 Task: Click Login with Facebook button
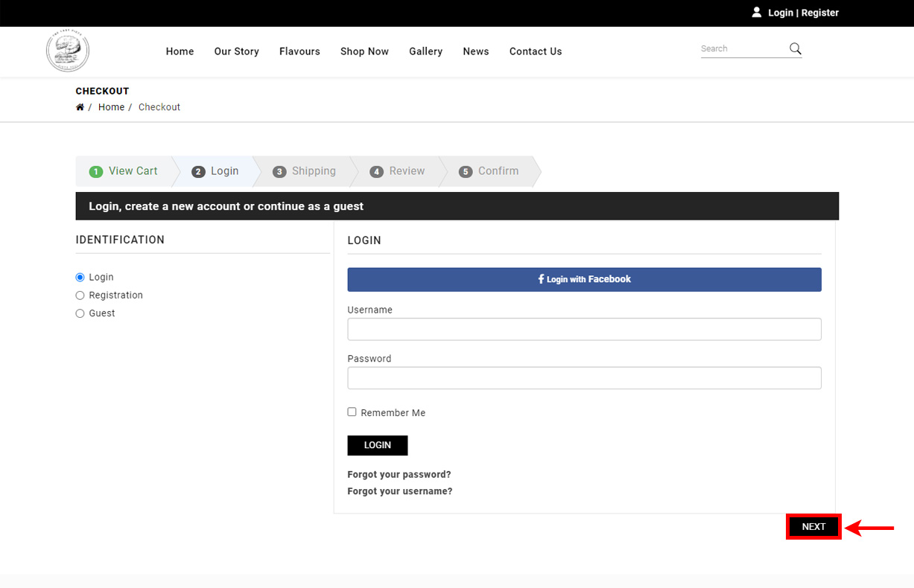(584, 280)
